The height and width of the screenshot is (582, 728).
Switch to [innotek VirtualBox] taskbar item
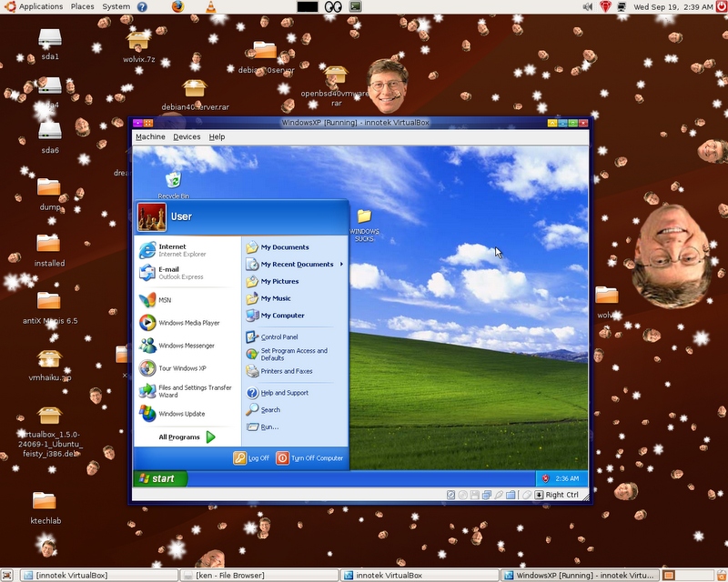99,576
